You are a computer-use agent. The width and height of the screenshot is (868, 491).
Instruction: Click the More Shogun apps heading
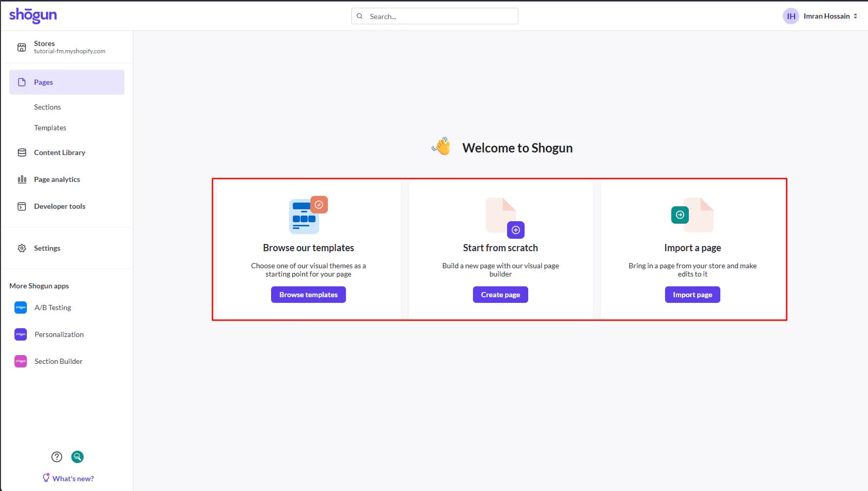39,286
